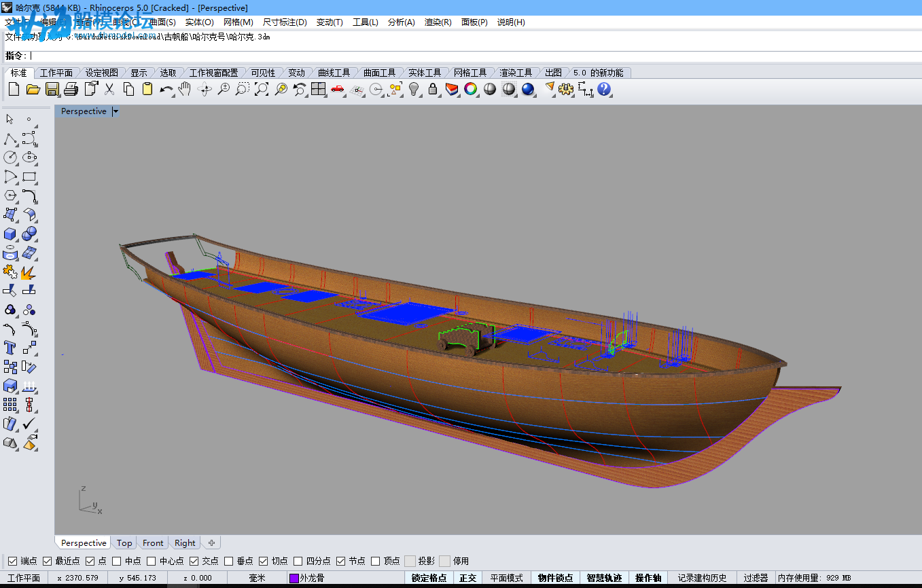Toggle 平面模式 in status bar
Viewport: 922px width, 588px height.
click(x=507, y=578)
